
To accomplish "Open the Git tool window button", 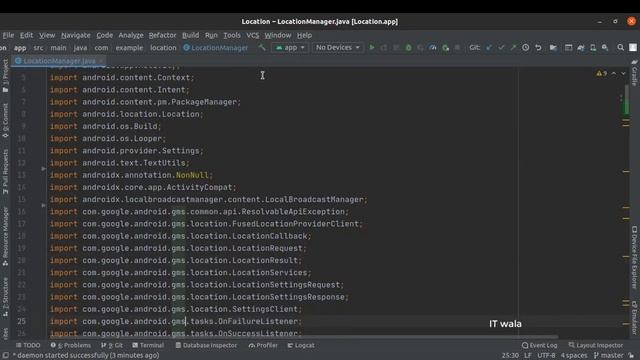I will (111, 345).
